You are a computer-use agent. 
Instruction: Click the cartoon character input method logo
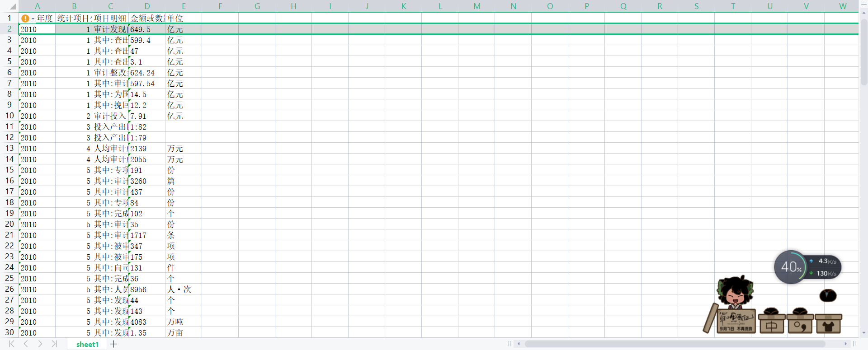pyautogui.click(x=735, y=305)
